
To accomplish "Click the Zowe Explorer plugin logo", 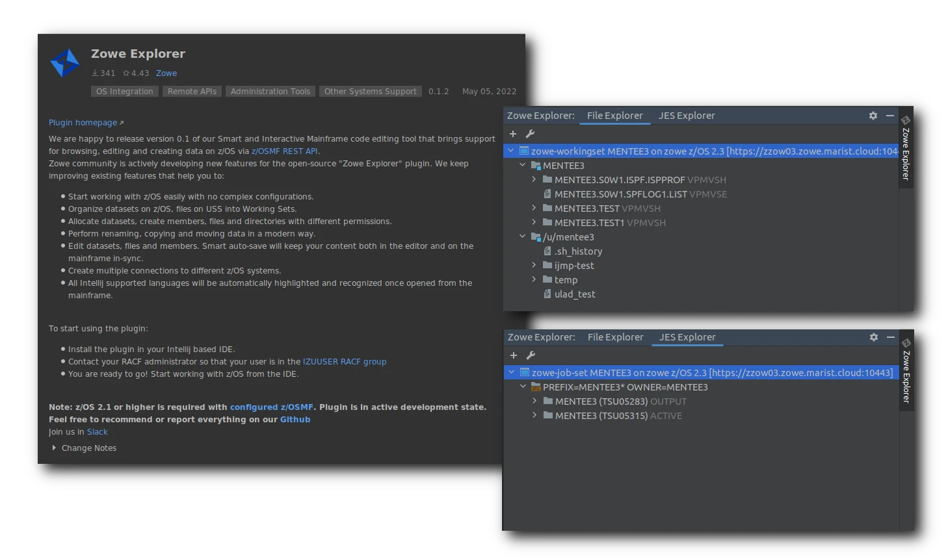I will tap(65, 63).
